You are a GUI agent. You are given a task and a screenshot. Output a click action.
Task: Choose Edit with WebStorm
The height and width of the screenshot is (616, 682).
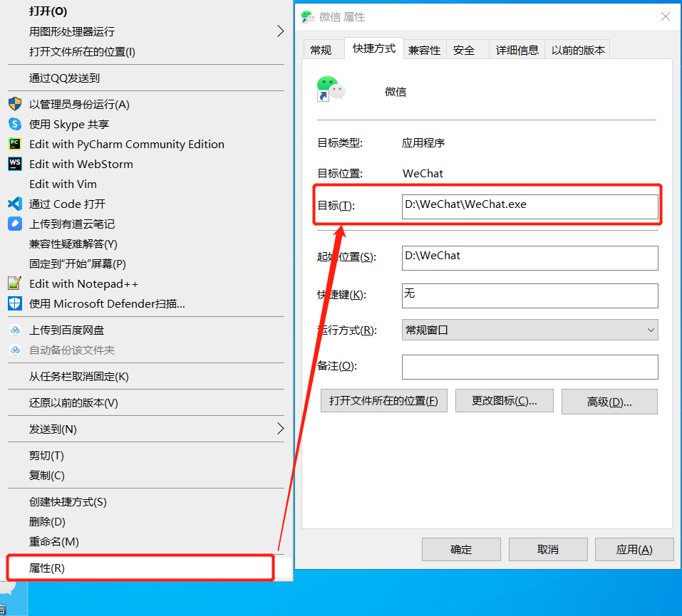[x=81, y=165]
